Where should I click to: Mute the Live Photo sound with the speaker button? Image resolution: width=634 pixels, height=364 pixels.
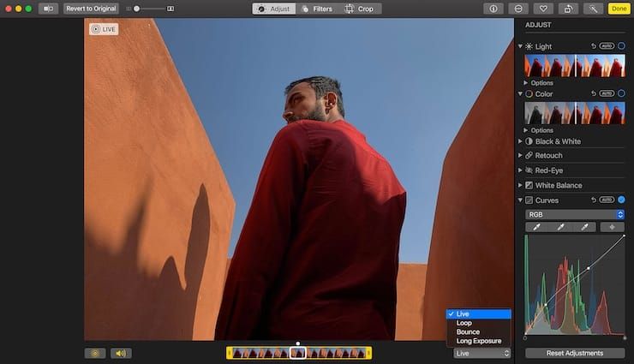(121, 353)
